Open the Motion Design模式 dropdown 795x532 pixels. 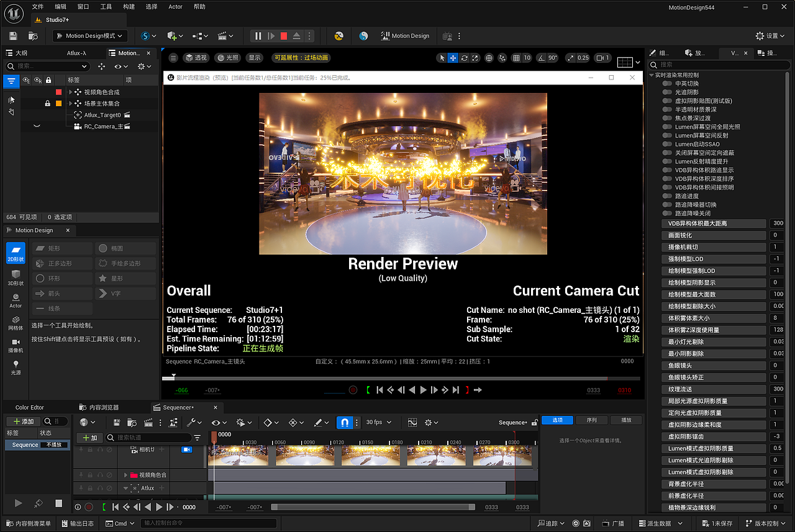(x=90, y=36)
